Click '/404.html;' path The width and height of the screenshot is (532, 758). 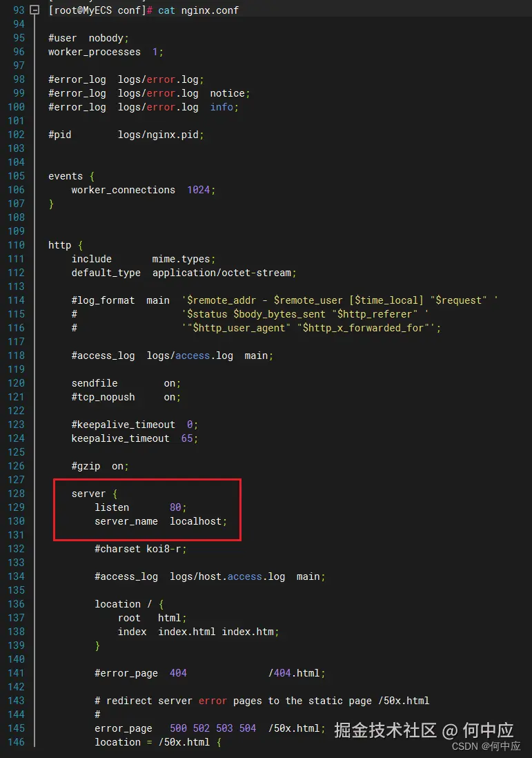point(297,673)
